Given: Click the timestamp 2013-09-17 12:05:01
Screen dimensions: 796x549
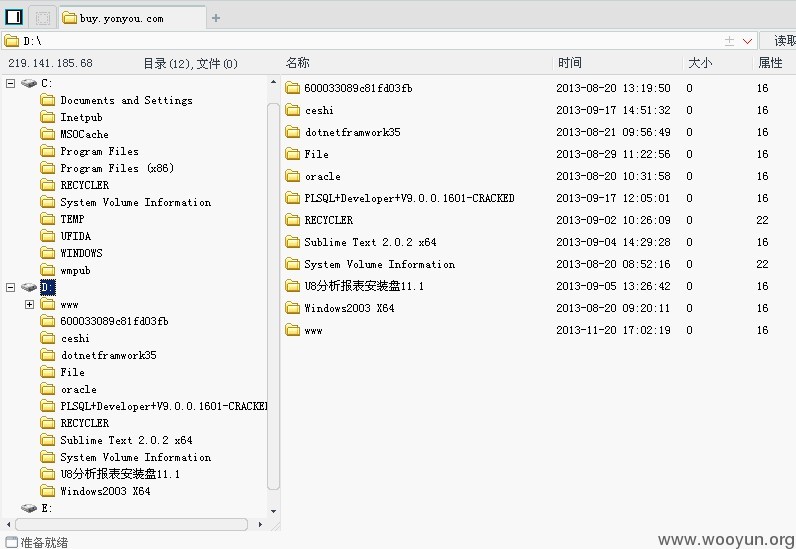Looking at the screenshot, I should [x=613, y=198].
